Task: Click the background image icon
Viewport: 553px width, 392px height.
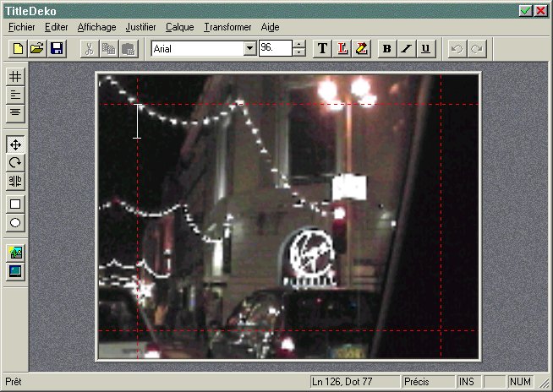Action: pos(15,253)
